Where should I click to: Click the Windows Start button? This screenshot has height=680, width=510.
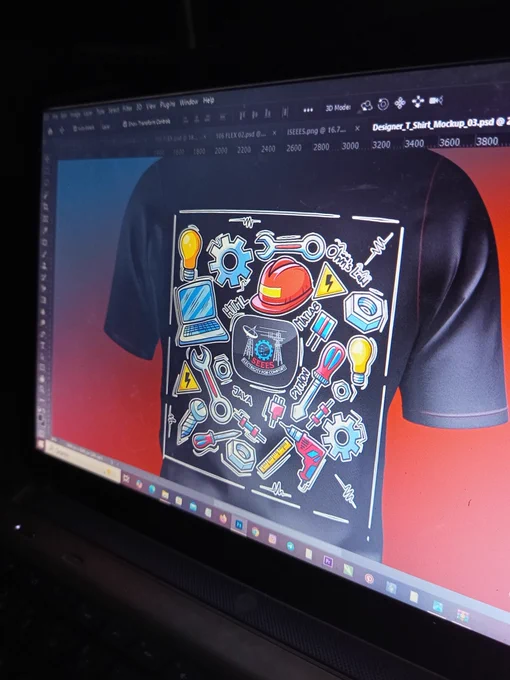pos(40,444)
